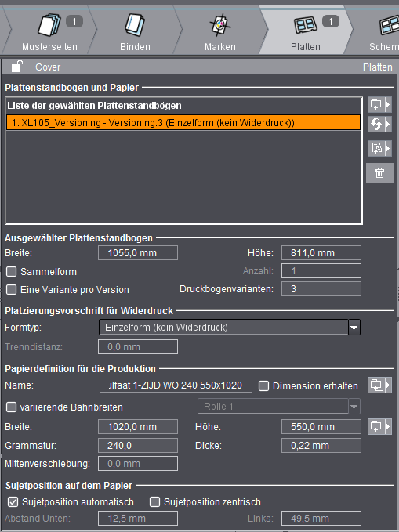The height and width of the screenshot is (532, 399).
Task: Click the plate Höhe field 811,0 mm
Action: (321, 253)
